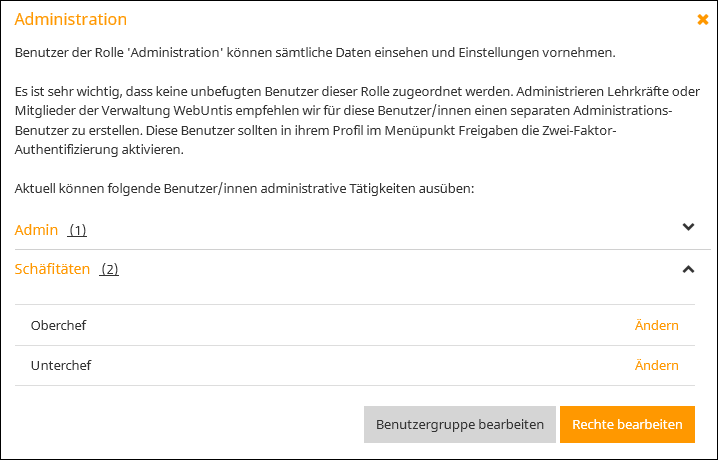Click the 'Menüpunkt Freigaben' phrase in text
The image size is (718, 460).
(x=452, y=130)
